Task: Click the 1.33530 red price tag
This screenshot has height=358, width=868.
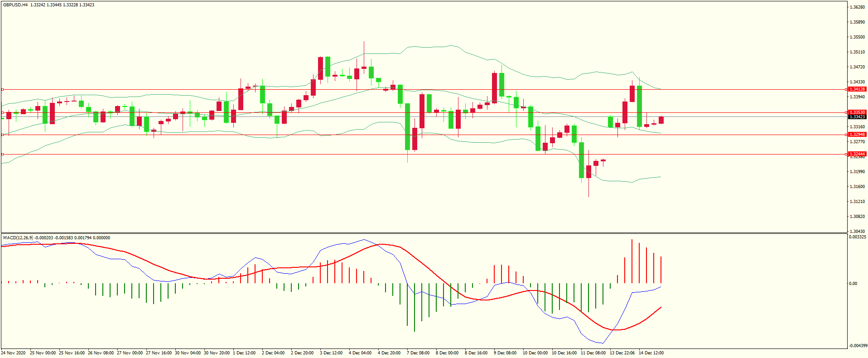Action: tap(857, 112)
